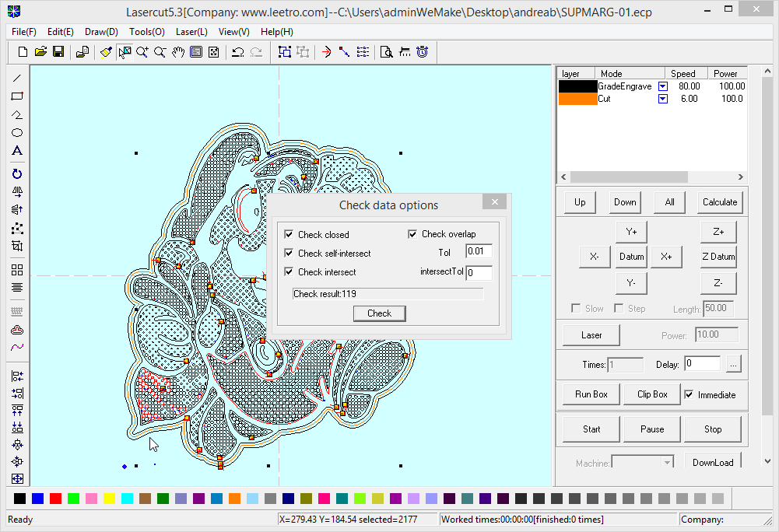Click the Rotate tool in left sidebar
The image size is (779, 532).
(x=17, y=173)
